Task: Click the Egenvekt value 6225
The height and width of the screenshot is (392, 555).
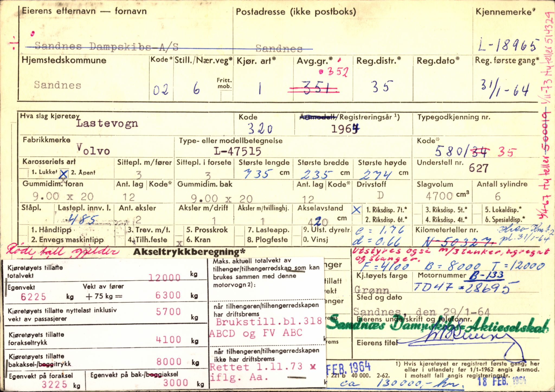Action: click(x=34, y=297)
